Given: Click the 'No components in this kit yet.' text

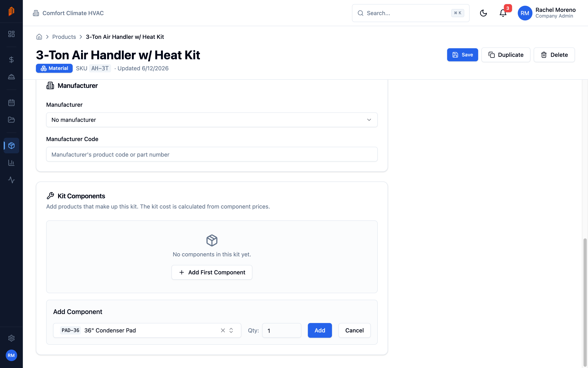Looking at the screenshot, I should tap(212, 254).
